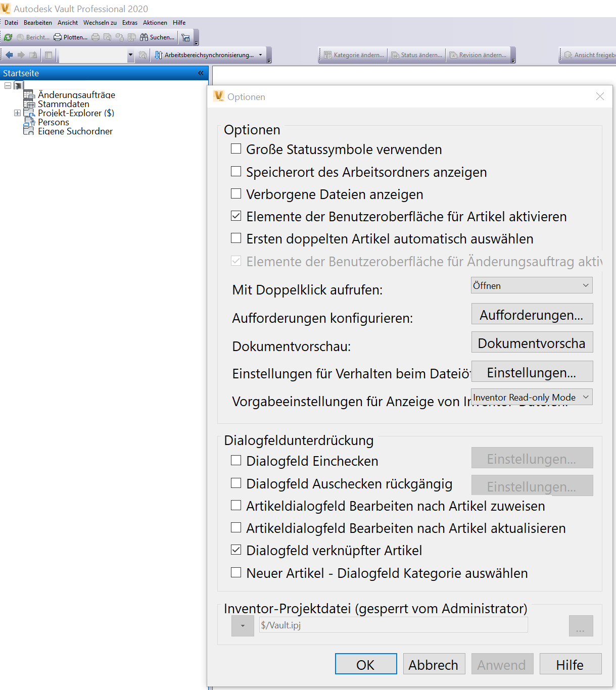Image resolution: width=616 pixels, height=690 pixels.
Task: Click OK to confirm options
Action: pos(366,664)
